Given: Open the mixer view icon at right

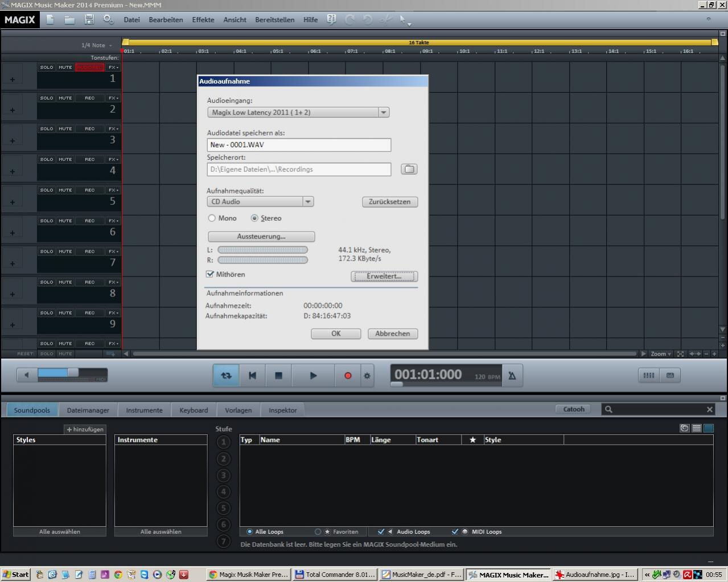Looking at the screenshot, I should tap(648, 375).
